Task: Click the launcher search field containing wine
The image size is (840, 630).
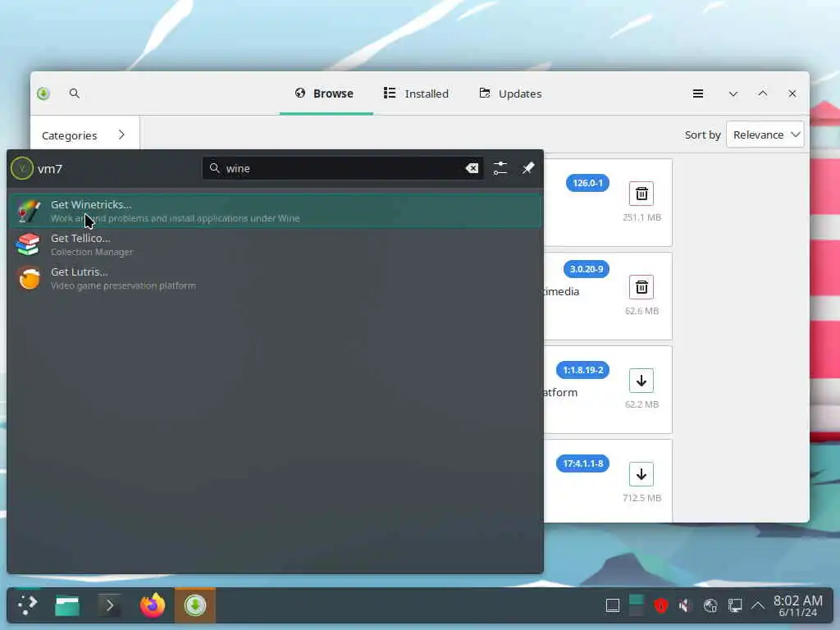Action: 343,168
